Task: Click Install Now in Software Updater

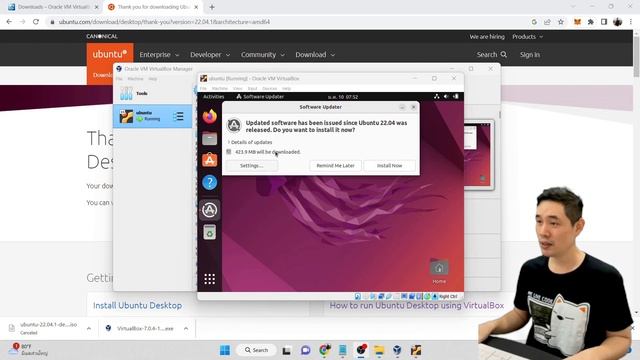Action: coord(389,166)
